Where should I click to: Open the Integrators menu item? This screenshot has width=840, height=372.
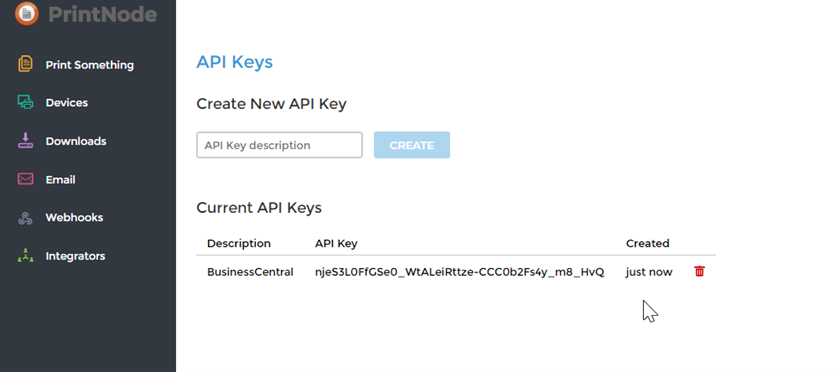click(x=75, y=256)
